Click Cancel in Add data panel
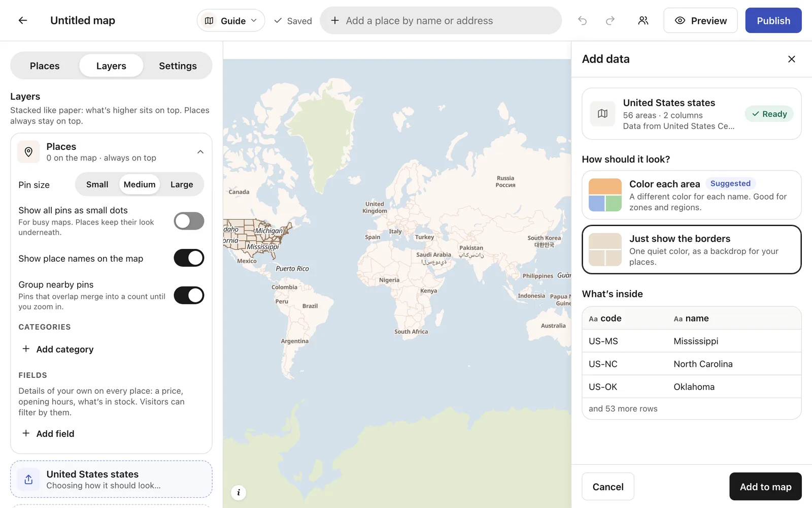 coord(608,487)
